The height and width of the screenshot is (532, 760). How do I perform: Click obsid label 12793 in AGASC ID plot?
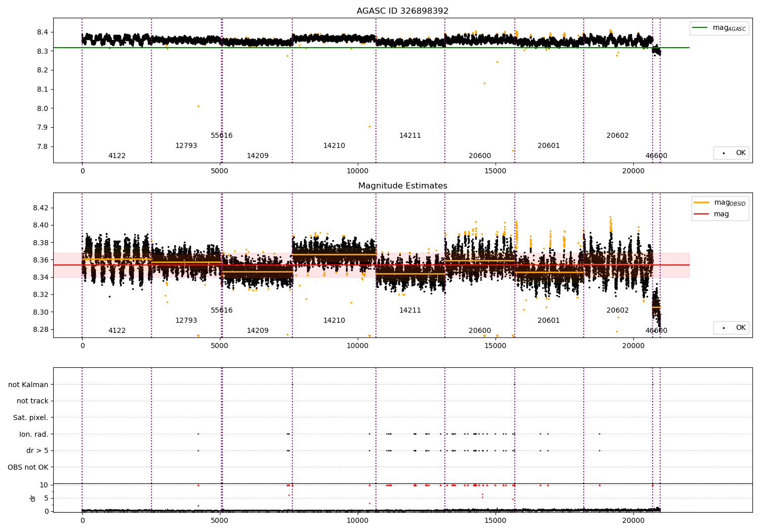click(x=186, y=145)
